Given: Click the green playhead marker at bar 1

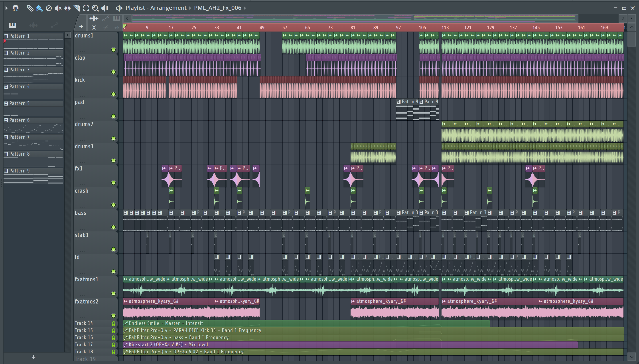Looking at the screenshot, I should click(x=125, y=26).
